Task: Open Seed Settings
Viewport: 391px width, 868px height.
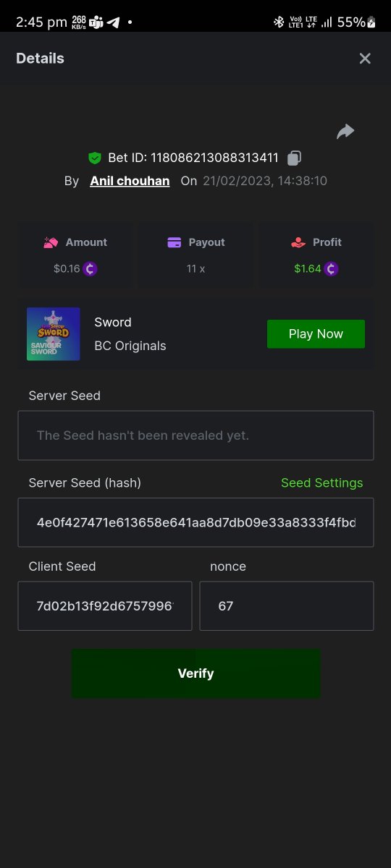Action: pos(322,482)
